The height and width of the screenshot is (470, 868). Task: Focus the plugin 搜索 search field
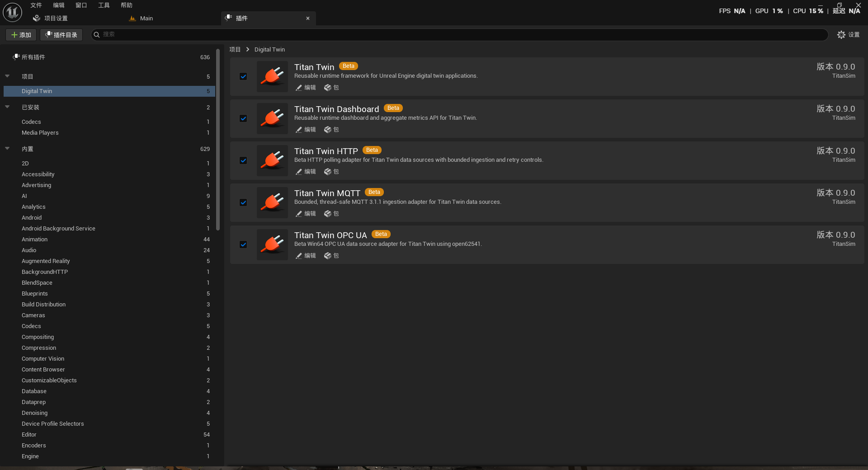coord(459,35)
